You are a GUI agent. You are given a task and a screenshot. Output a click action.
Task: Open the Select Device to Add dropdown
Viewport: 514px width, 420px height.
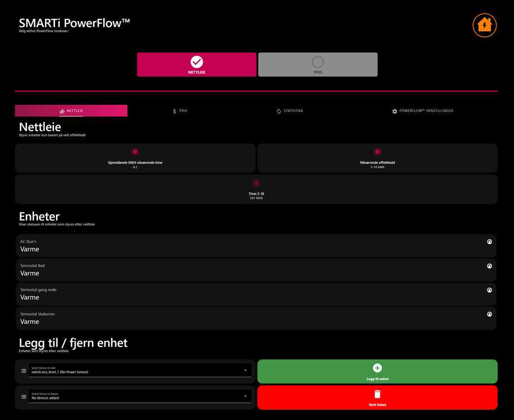click(140, 371)
